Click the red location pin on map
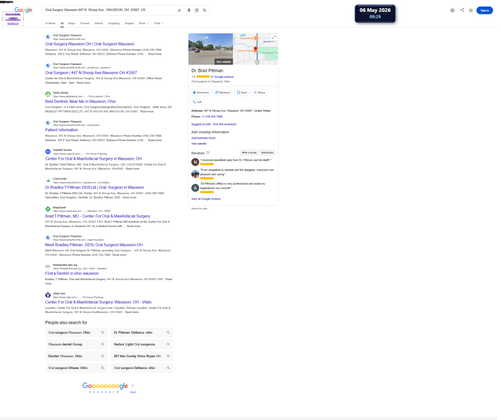The height and width of the screenshot is (420, 500). [x=256, y=49]
